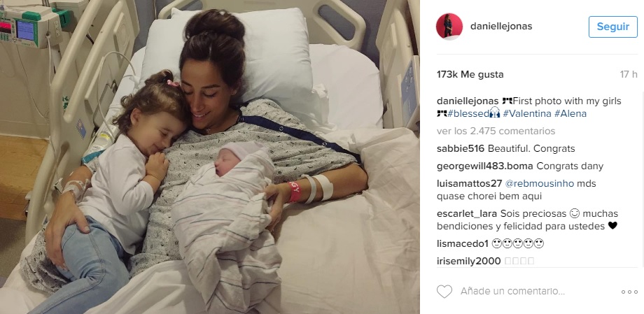This screenshot has width=644, height=314.
Task: Open the #blessed hashtag link
Action: coord(468,114)
